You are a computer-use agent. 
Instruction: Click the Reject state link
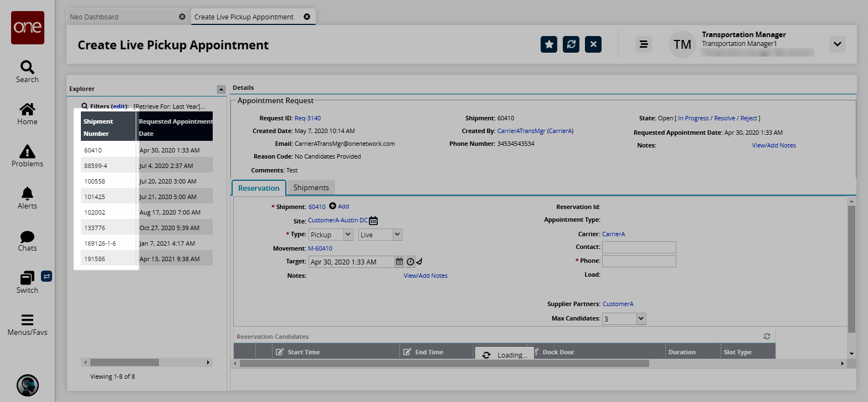coord(749,118)
